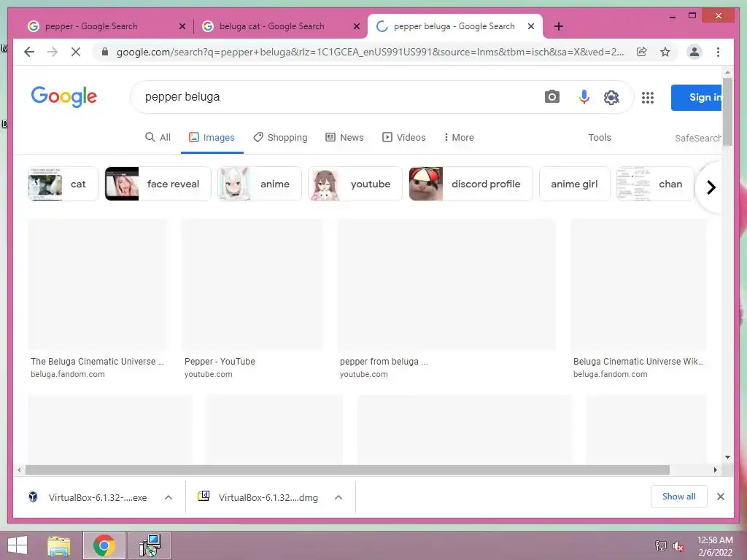Click the browser forward arrow

tap(53, 52)
